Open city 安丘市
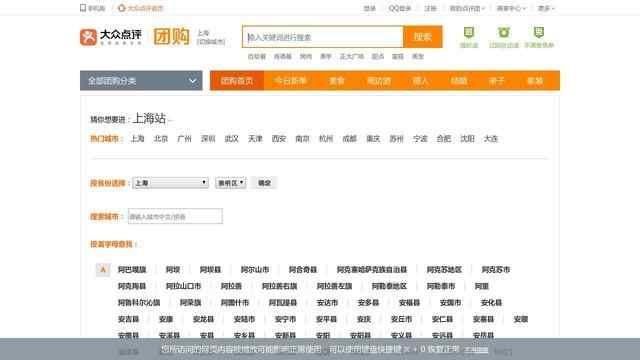This screenshot has width=640, height=360. click(401, 319)
